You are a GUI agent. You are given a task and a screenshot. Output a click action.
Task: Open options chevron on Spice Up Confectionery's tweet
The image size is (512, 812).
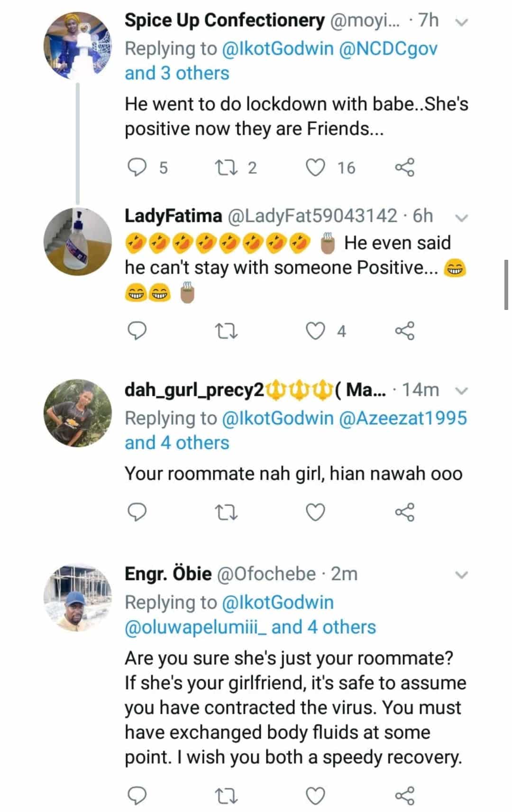tap(461, 22)
